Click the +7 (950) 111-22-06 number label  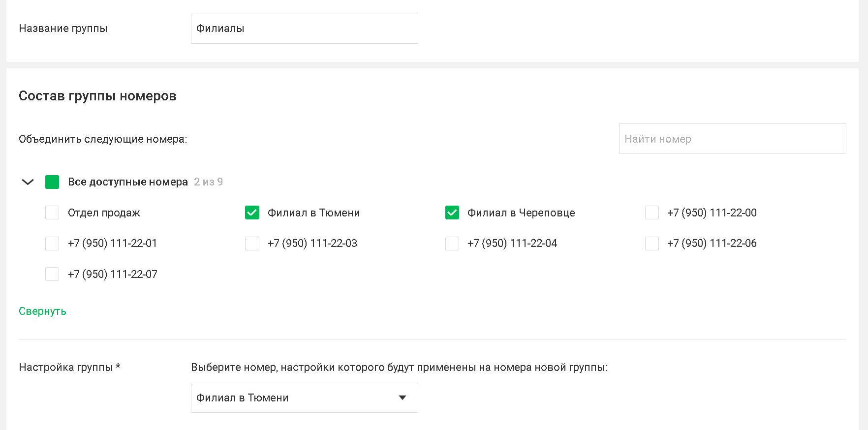tap(712, 244)
